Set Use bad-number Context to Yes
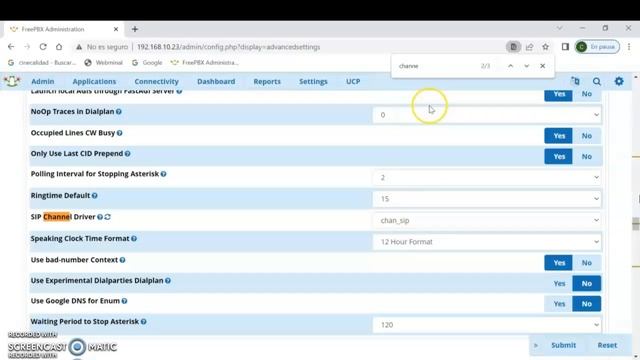640x360 pixels. (x=558, y=262)
